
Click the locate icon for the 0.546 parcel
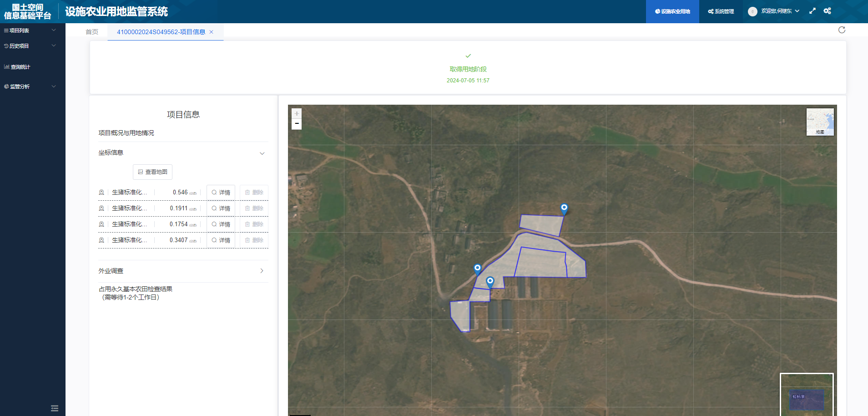point(101,193)
